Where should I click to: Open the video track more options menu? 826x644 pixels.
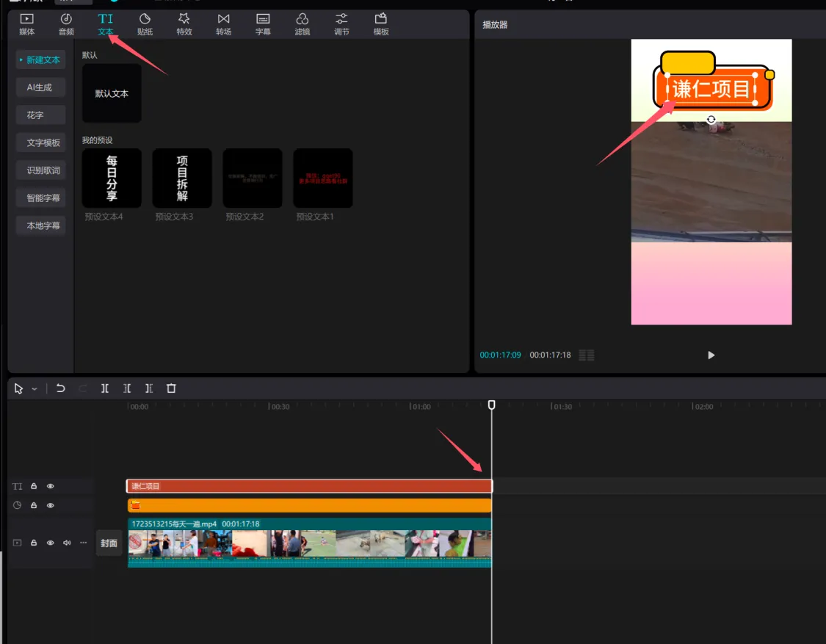83,543
